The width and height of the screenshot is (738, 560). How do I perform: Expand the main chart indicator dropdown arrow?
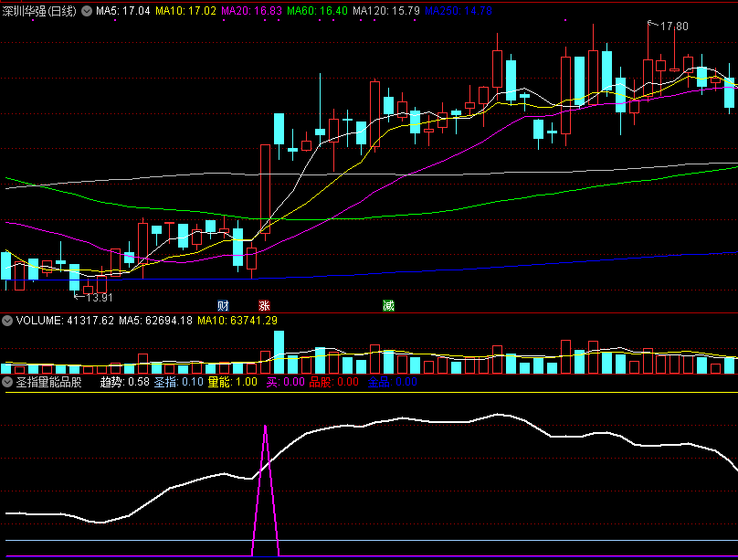(x=87, y=11)
